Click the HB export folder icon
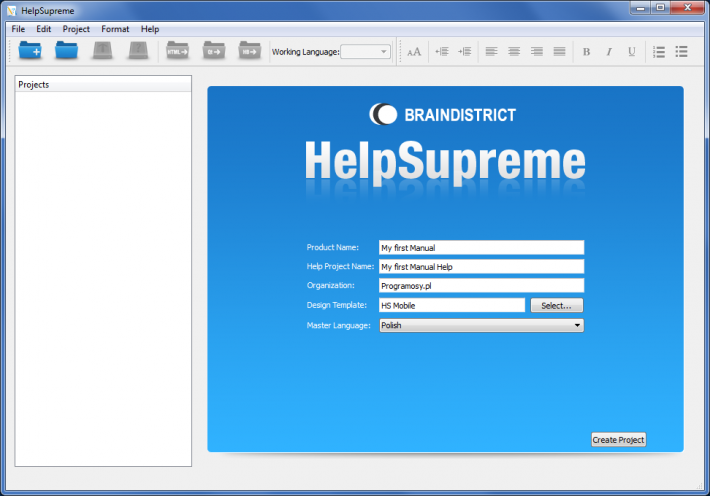 coord(250,50)
